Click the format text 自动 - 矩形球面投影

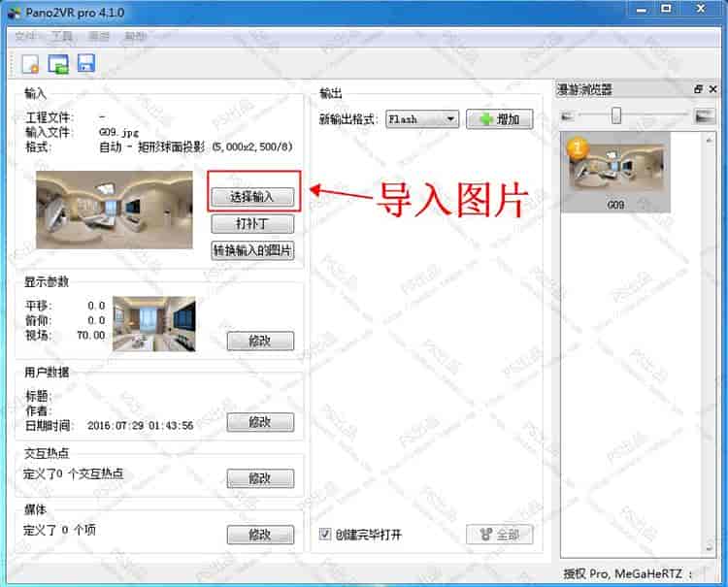pos(151,147)
